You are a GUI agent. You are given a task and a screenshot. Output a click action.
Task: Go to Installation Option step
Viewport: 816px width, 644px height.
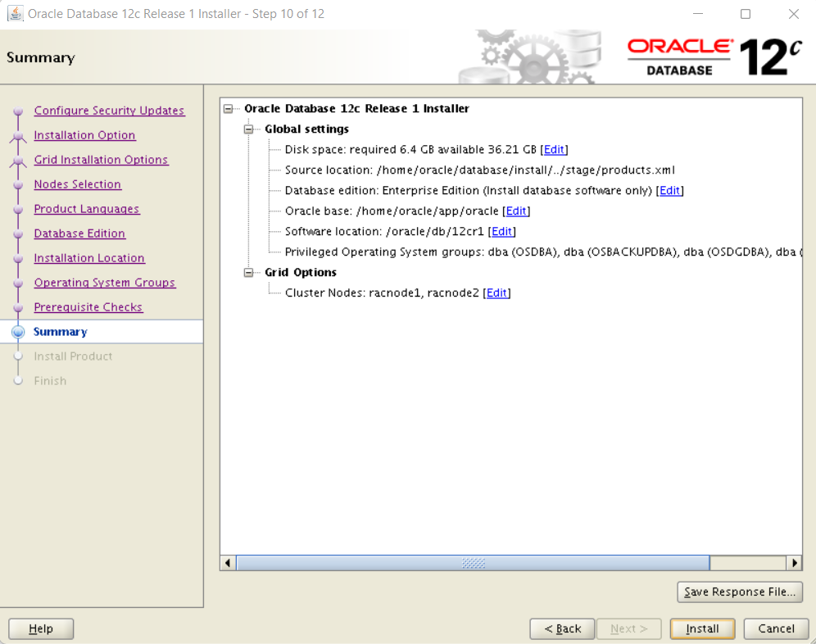click(x=85, y=135)
